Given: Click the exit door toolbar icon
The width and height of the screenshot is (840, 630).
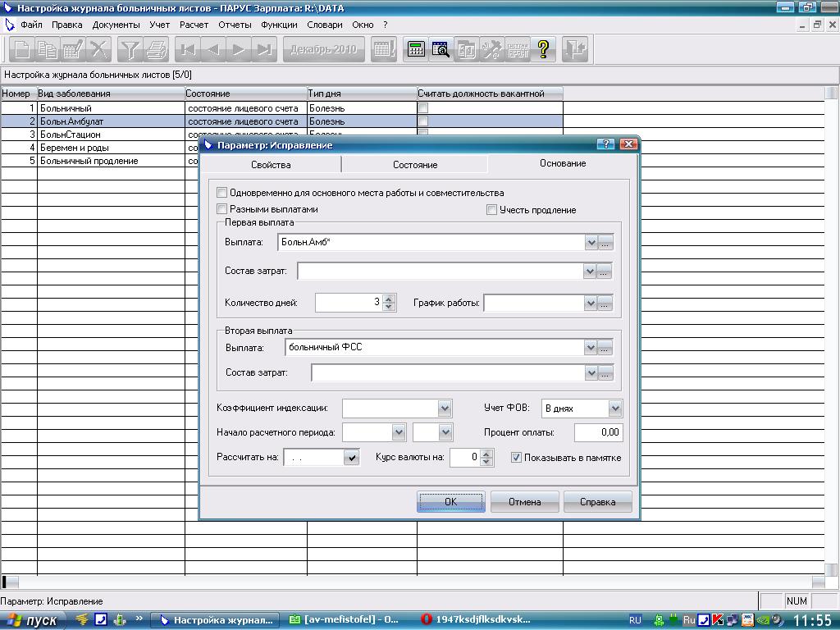Looking at the screenshot, I should [575, 50].
